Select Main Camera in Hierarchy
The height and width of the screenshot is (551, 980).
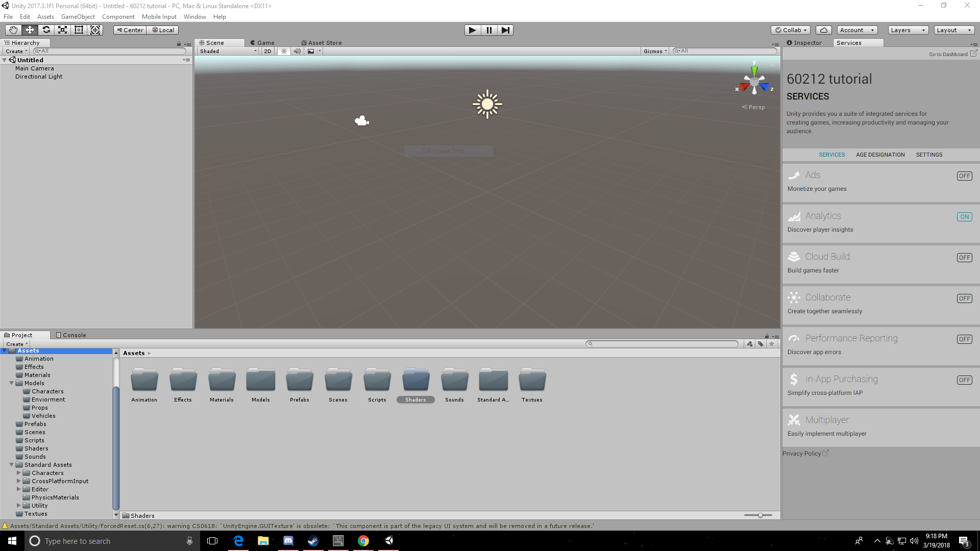coord(34,68)
